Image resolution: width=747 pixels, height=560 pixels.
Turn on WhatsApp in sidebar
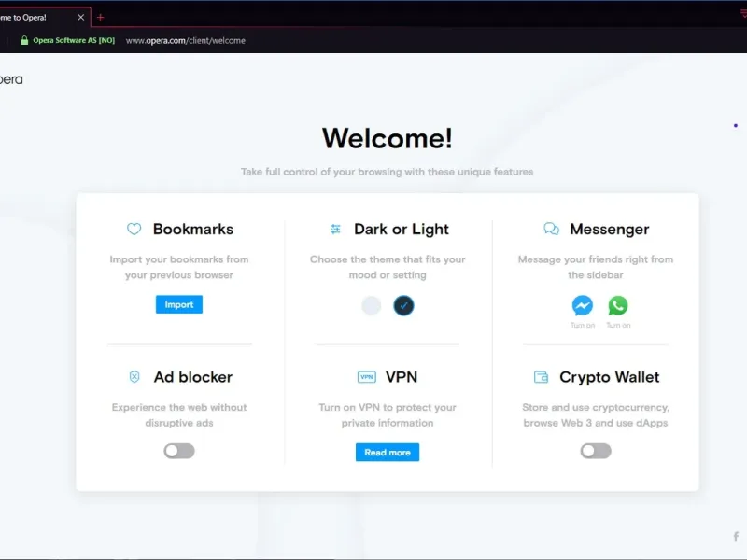618,306
